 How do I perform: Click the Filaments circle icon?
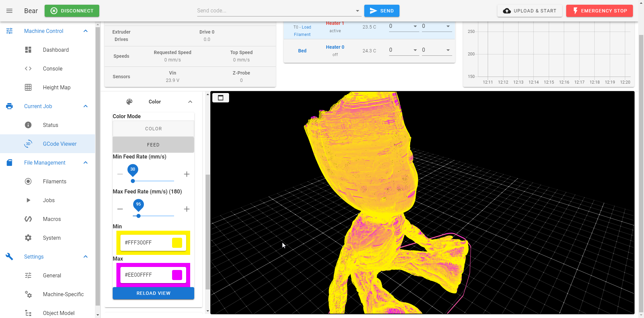coord(28,181)
